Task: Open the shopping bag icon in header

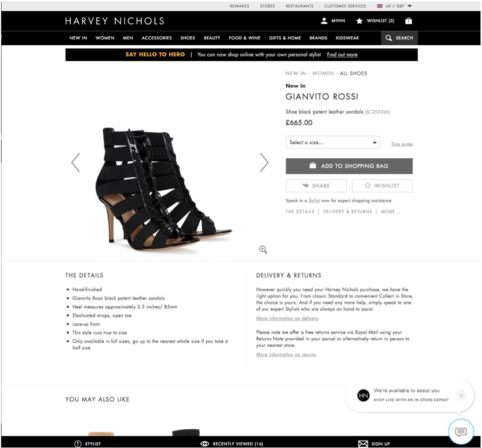Action: click(409, 21)
